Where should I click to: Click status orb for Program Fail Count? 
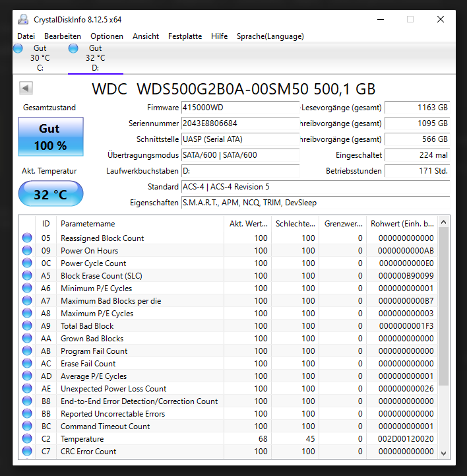click(27, 351)
